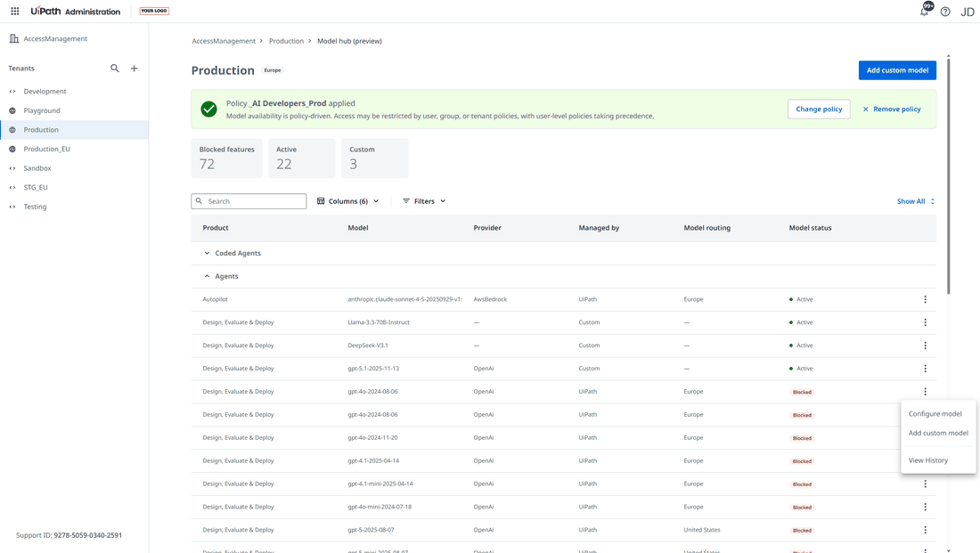Expand the Coded Agents group
Screen dimensions: 980x553
point(207,253)
